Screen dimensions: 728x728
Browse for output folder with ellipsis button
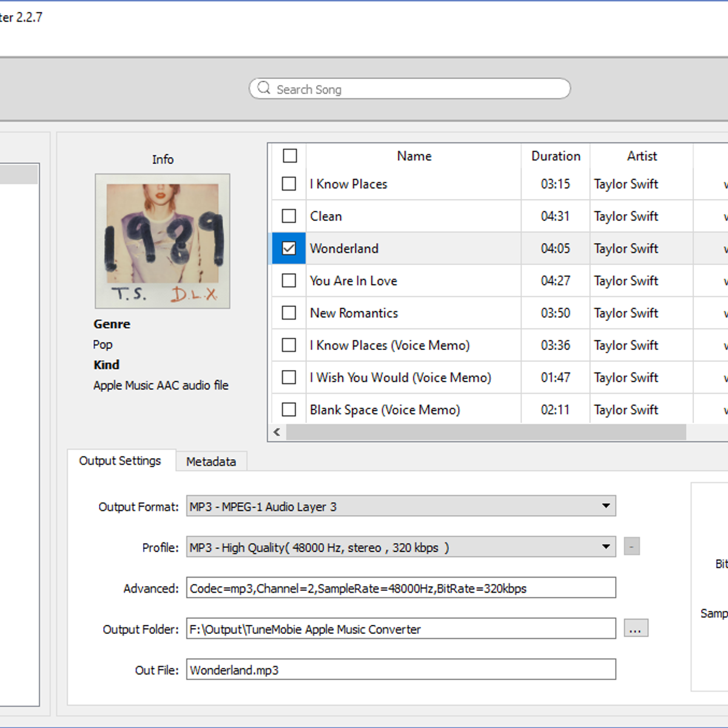tap(635, 629)
